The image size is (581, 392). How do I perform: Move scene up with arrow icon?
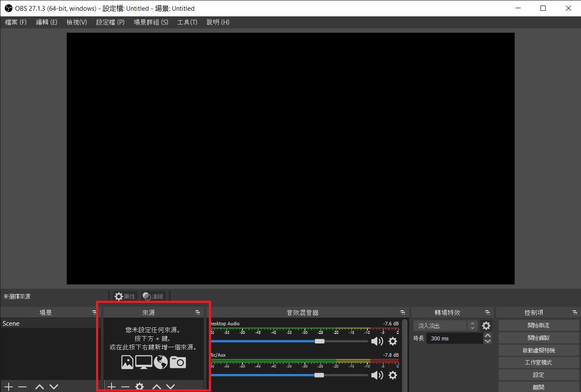(x=40, y=387)
